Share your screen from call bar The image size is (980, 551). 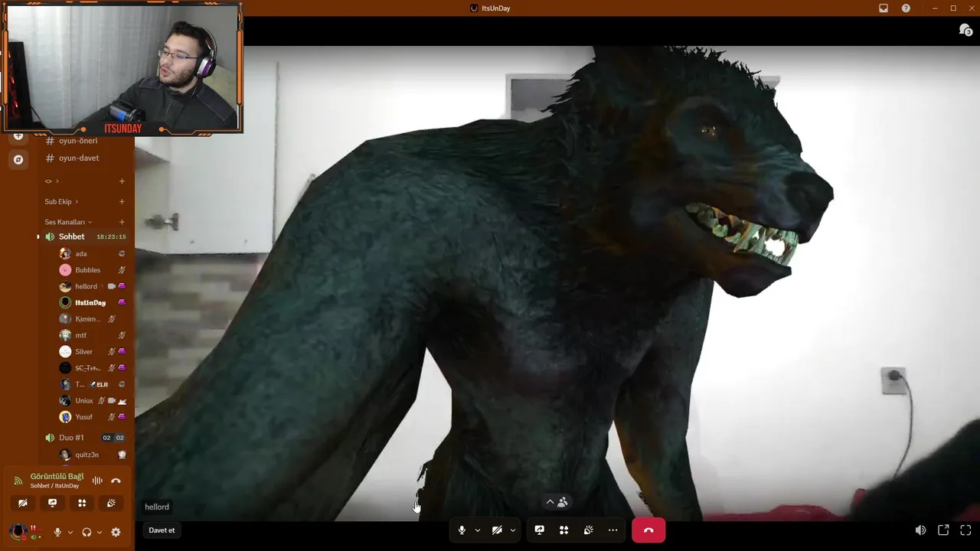539,530
